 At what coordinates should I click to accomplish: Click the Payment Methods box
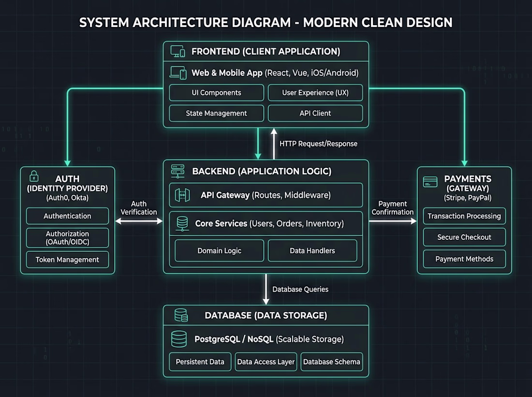[464, 259]
